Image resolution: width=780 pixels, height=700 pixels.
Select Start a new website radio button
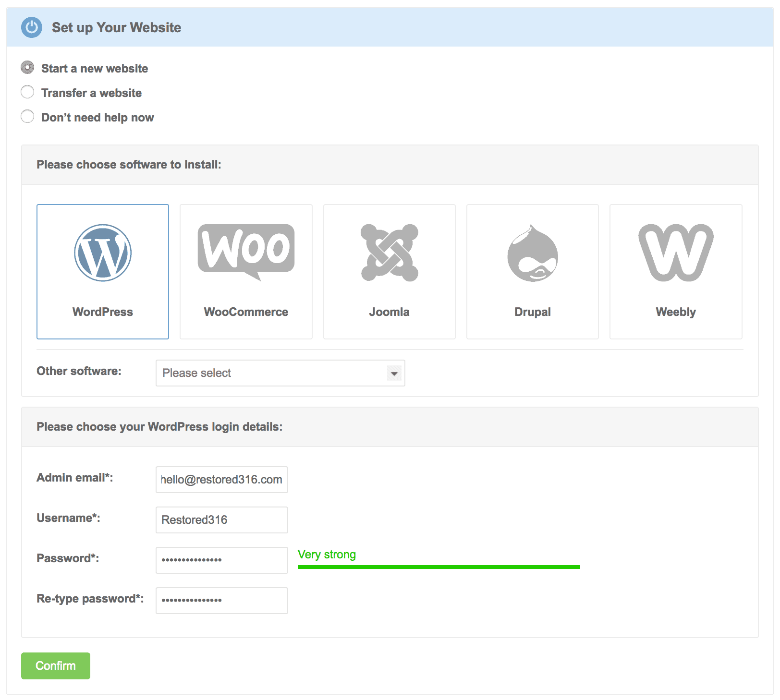click(27, 68)
